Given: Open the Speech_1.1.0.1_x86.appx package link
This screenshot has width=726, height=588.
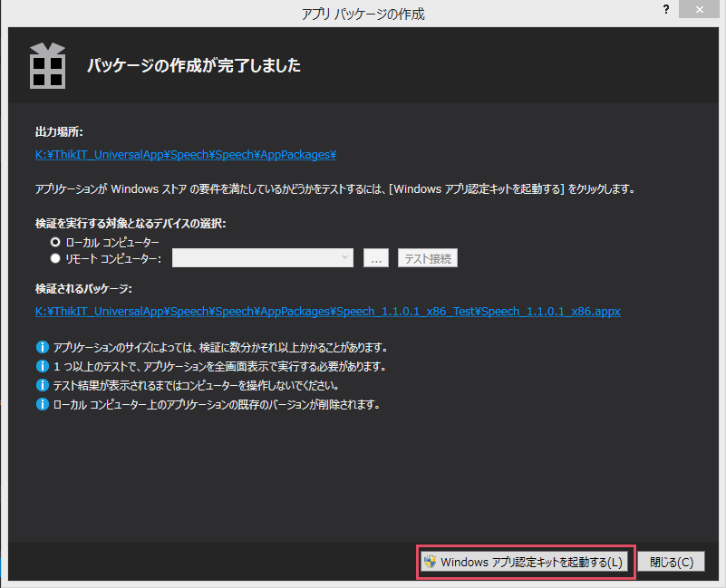Looking at the screenshot, I should point(328,311).
